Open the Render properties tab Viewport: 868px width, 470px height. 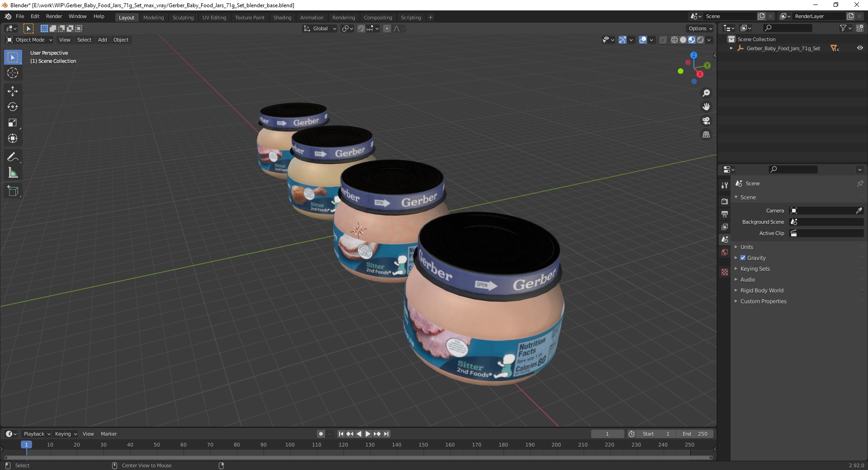pyautogui.click(x=725, y=201)
